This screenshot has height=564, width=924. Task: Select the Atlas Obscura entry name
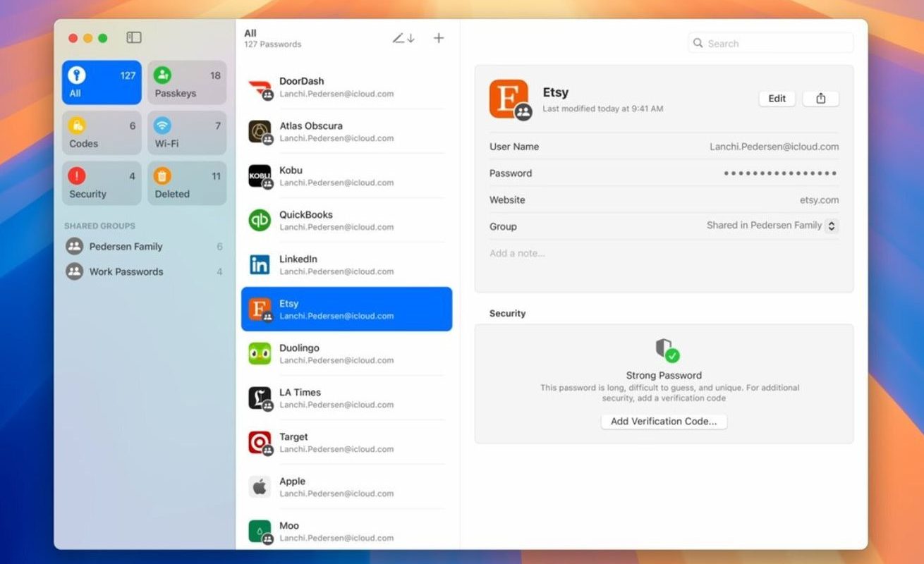click(x=311, y=125)
